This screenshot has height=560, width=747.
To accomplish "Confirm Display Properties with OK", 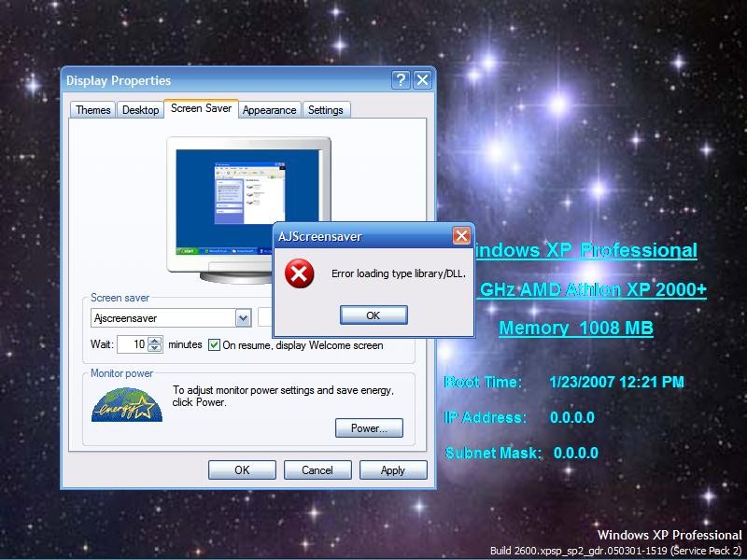I will tap(242, 470).
